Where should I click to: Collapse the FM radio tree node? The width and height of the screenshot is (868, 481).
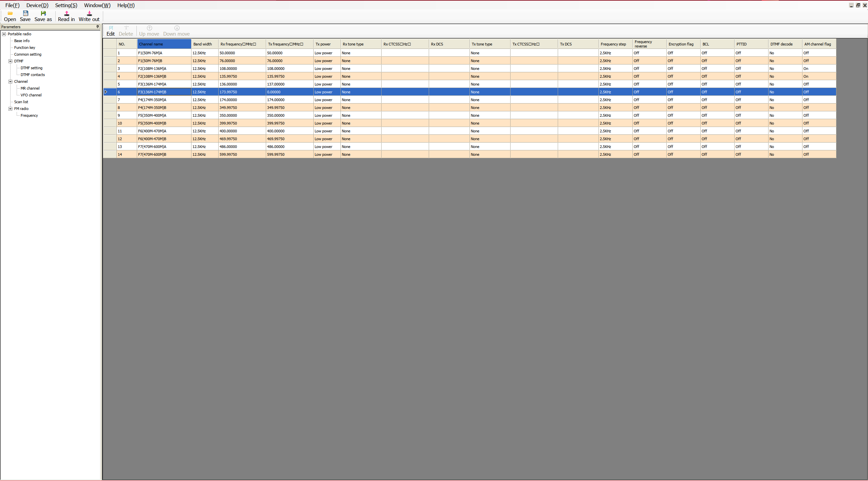click(11, 109)
